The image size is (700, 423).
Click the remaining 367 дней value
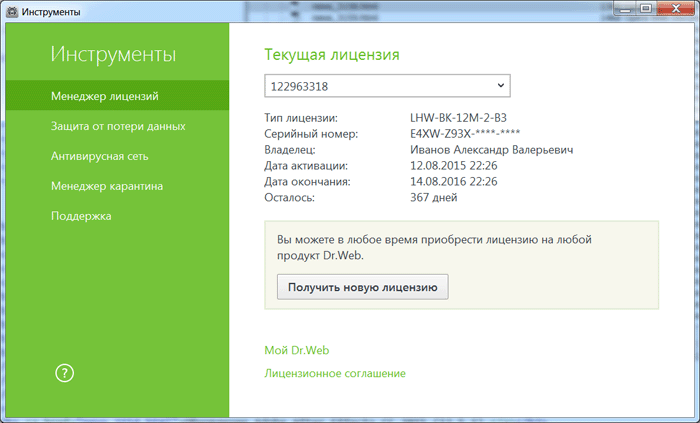tap(433, 197)
